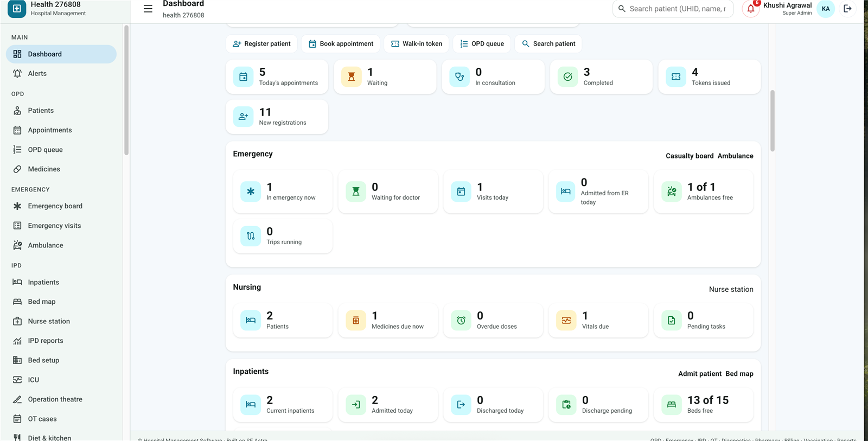Open the Casualty board link
This screenshot has height=441, width=868.
coord(690,156)
